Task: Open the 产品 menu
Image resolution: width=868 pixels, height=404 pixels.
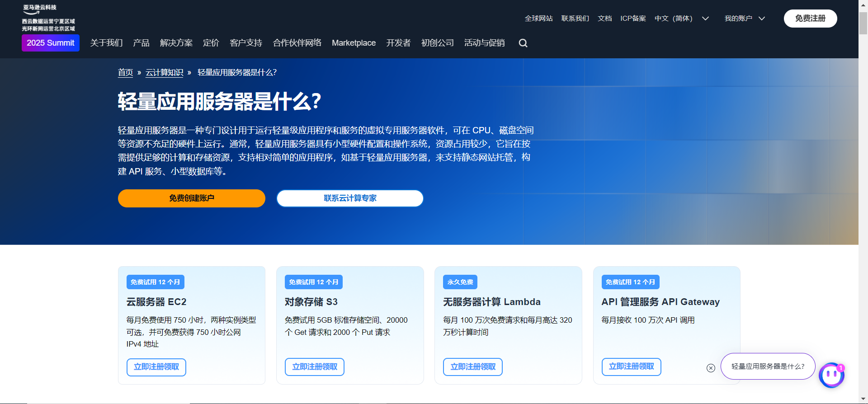Action: tap(141, 43)
